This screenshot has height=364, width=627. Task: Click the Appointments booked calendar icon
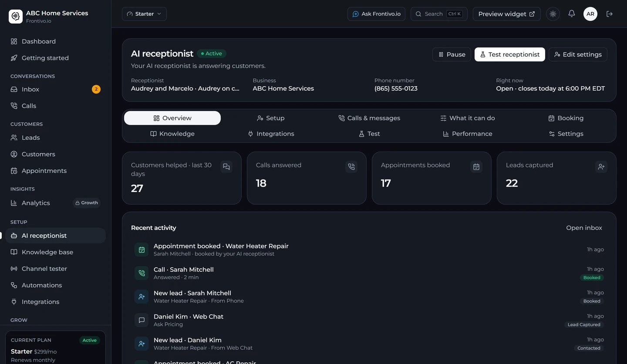click(476, 167)
